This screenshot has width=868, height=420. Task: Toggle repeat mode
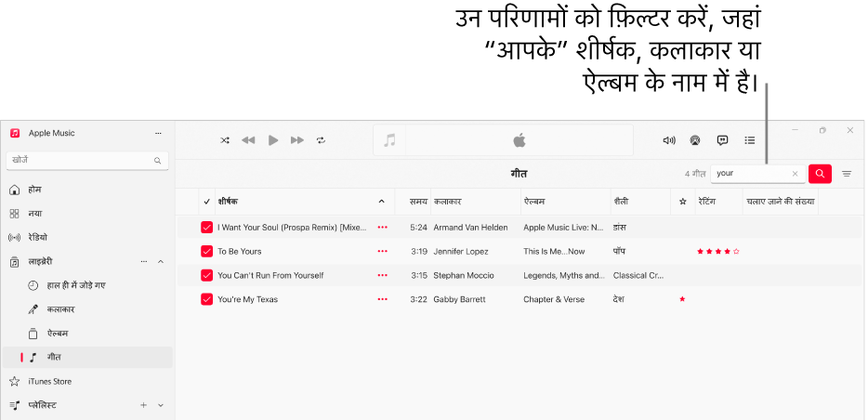click(321, 140)
